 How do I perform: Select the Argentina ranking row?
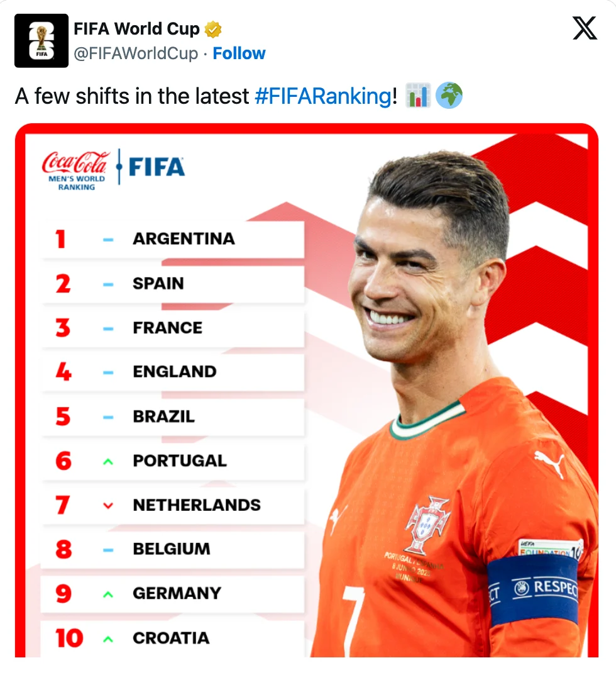click(x=172, y=238)
